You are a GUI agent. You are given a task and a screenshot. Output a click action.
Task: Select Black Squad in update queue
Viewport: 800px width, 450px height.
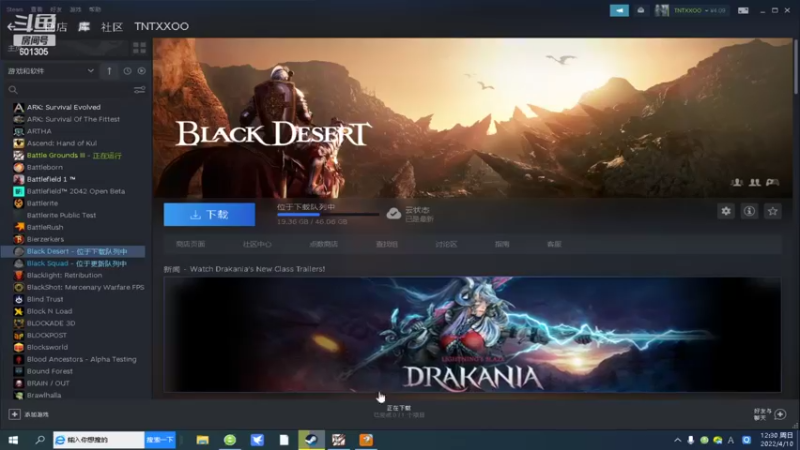77,263
